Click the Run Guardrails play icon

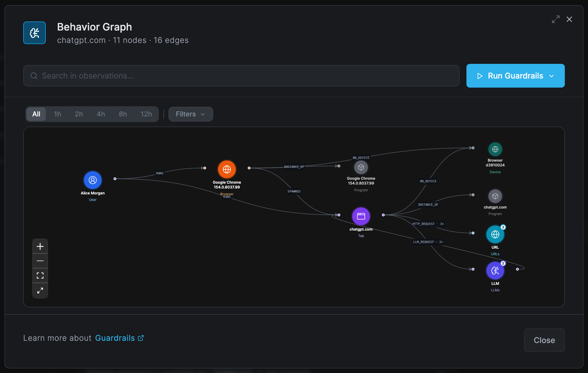coord(480,76)
